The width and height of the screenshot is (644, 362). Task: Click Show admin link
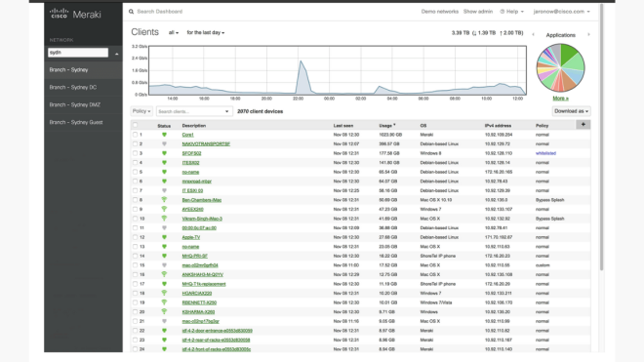tap(478, 12)
